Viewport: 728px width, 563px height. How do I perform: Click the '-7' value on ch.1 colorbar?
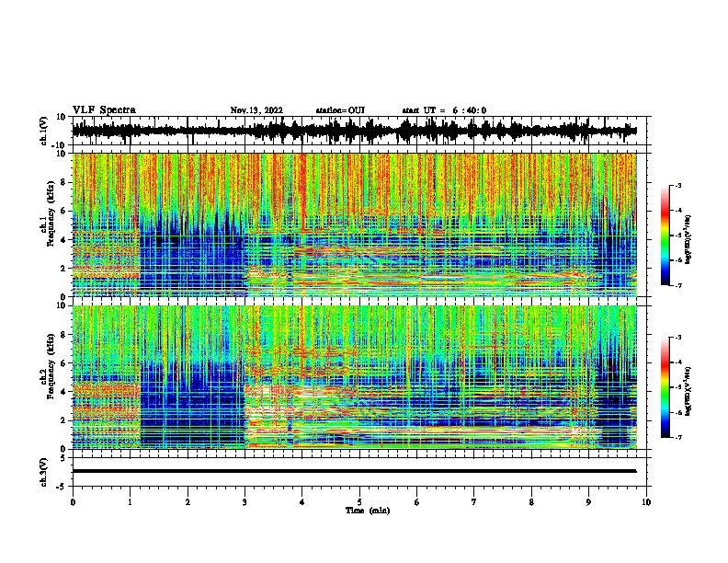677,285
